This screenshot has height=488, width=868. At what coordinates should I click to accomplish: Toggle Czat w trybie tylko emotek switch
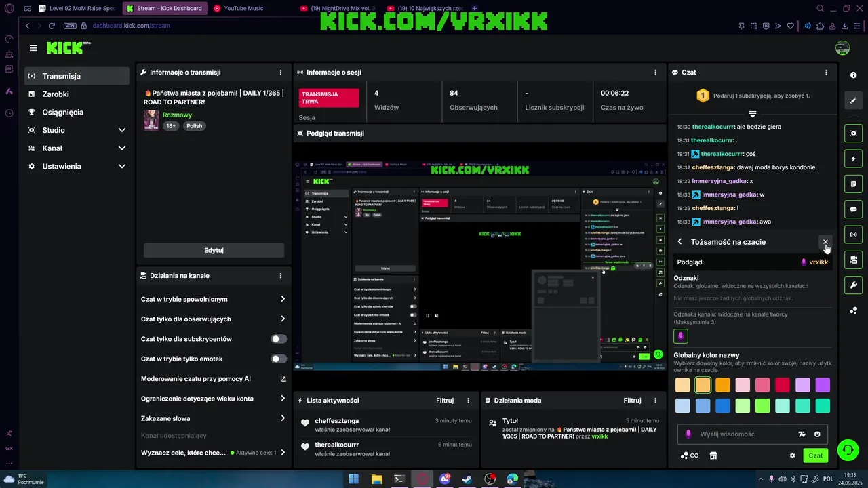point(279,359)
